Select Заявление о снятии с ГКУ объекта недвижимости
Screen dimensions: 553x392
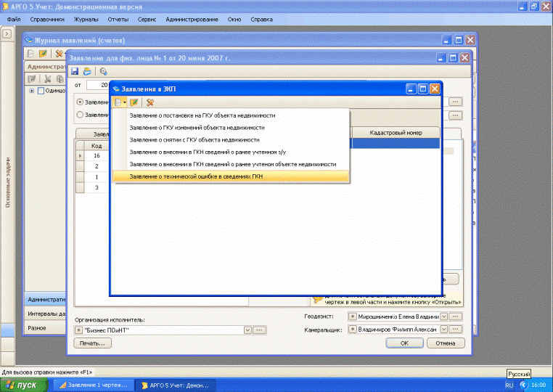(x=231, y=139)
